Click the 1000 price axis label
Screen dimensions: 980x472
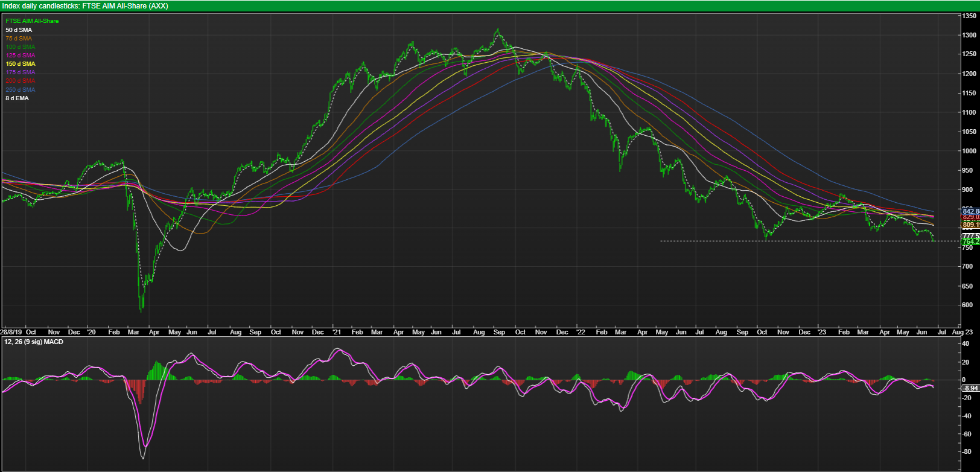pyautogui.click(x=969, y=151)
